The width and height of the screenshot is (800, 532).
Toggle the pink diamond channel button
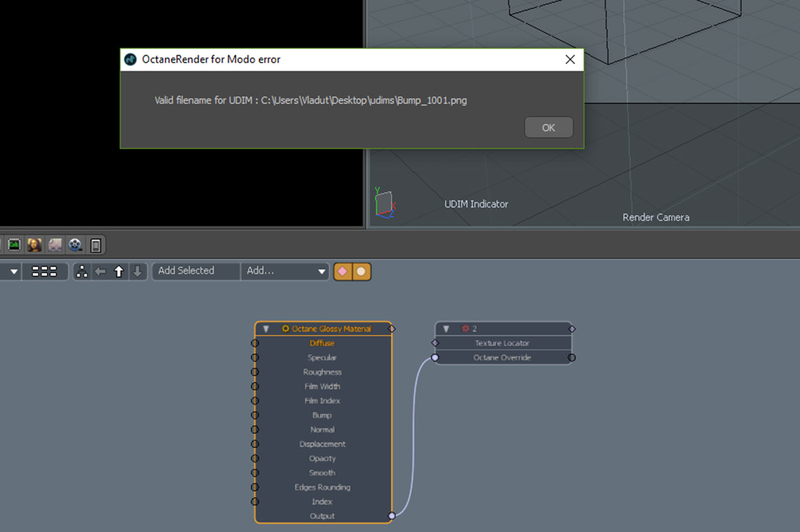[343, 272]
